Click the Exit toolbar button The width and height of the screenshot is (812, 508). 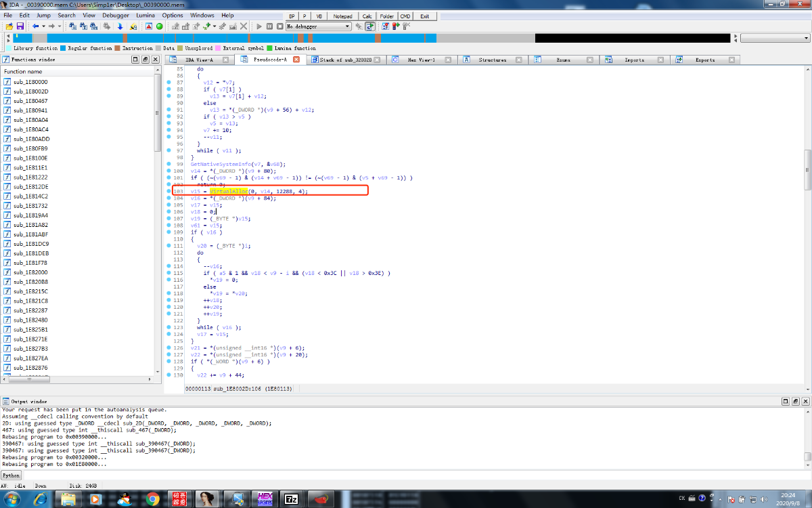pyautogui.click(x=424, y=16)
